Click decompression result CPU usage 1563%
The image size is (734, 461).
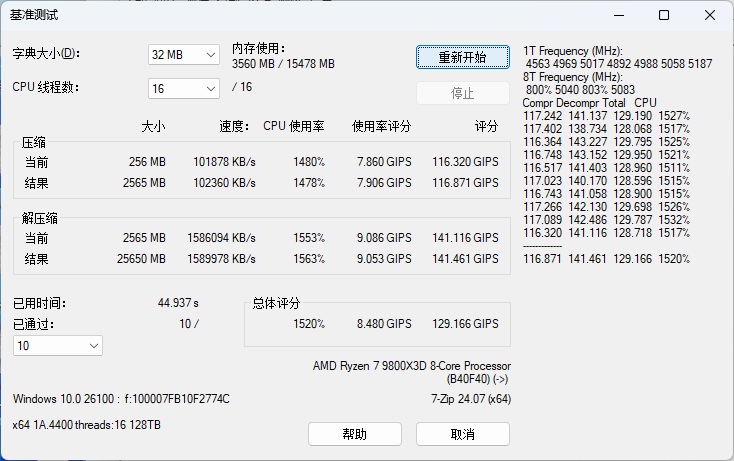tap(309, 259)
